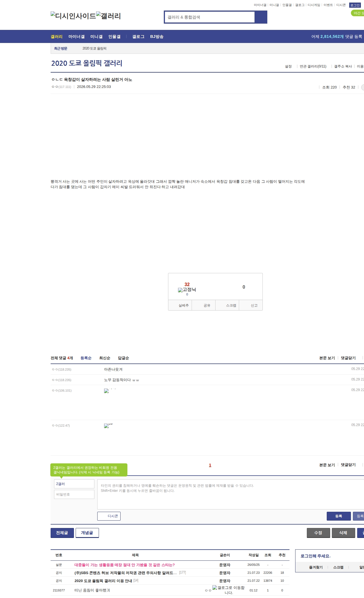Click 갤주소 복사 to copy the gallery address

pyautogui.click(x=343, y=66)
